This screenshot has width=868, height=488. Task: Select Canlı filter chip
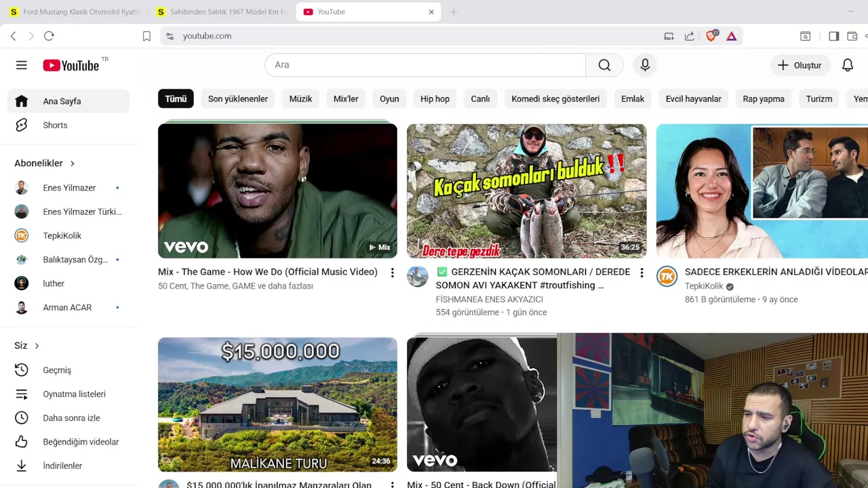(480, 99)
